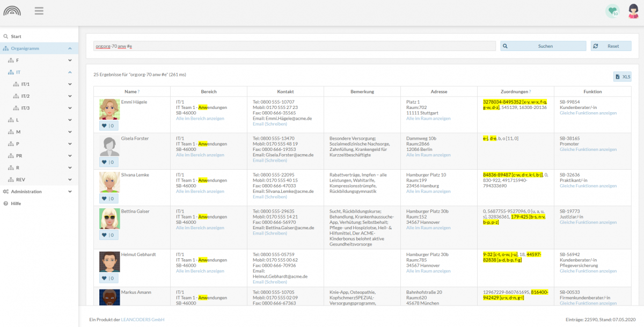Click the help icon beside Name header
644x327 pixels.
pos(138,92)
